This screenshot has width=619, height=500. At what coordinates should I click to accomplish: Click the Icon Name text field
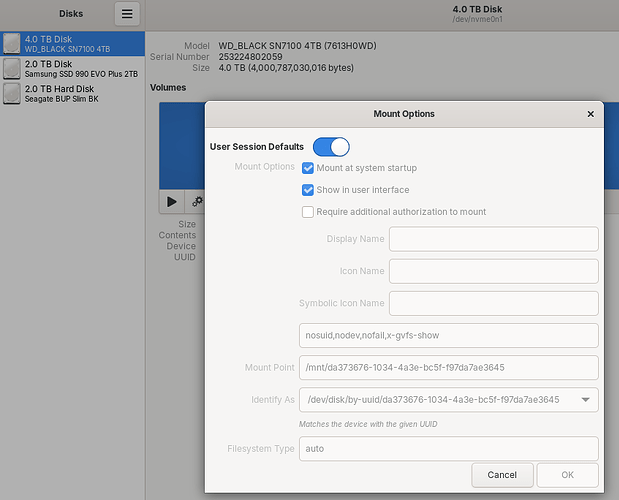[493, 271]
